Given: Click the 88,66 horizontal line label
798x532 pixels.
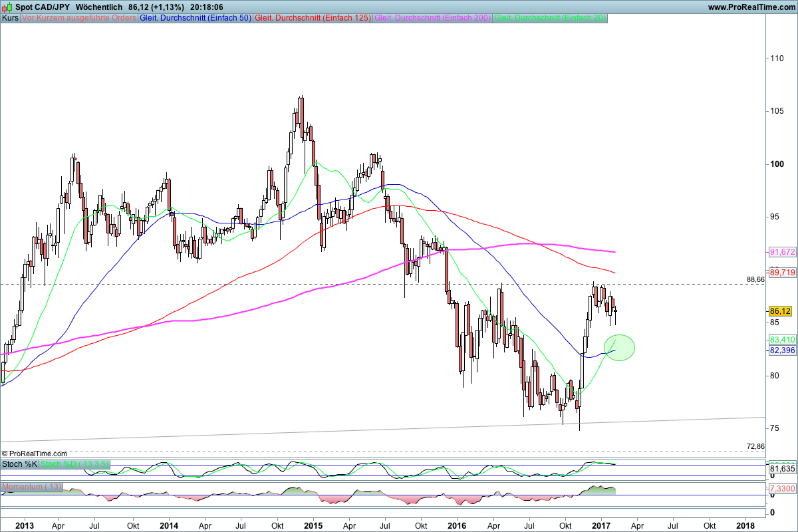Looking at the screenshot, I should tap(756, 280).
